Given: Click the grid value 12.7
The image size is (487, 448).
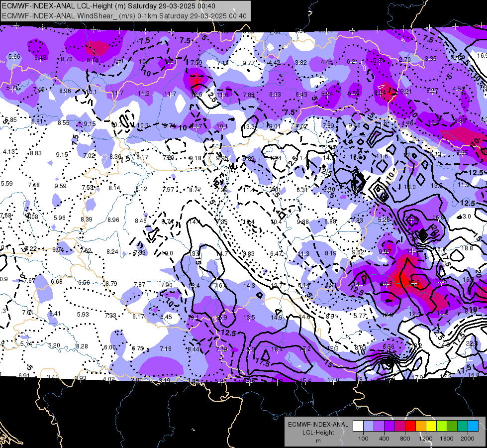Looking at the screenshot, I should pyautogui.click(x=276, y=285).
